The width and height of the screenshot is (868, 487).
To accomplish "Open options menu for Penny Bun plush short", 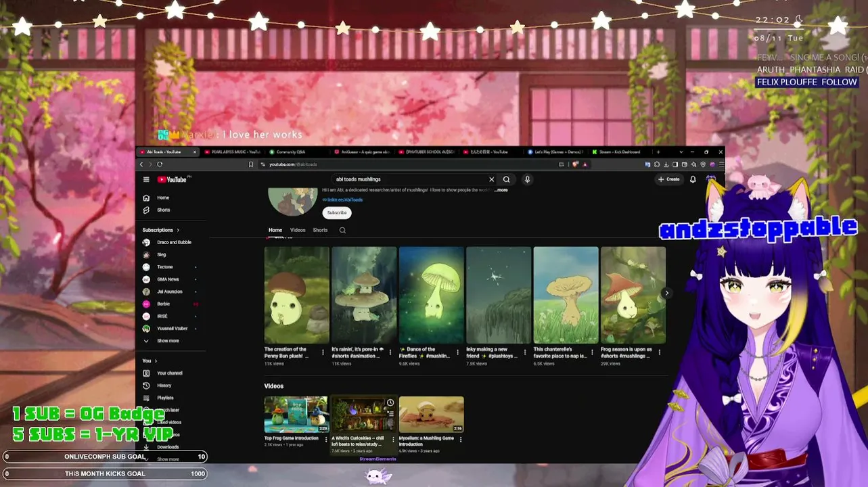I will [323, 352].
